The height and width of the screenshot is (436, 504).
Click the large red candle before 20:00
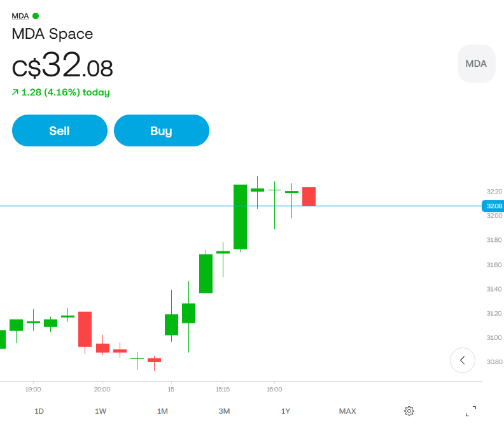(x=85, y=329)
